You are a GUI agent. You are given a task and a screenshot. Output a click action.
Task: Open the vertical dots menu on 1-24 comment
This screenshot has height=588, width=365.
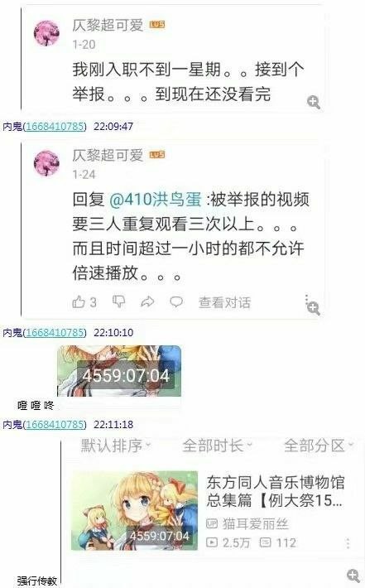click(306, 298)
